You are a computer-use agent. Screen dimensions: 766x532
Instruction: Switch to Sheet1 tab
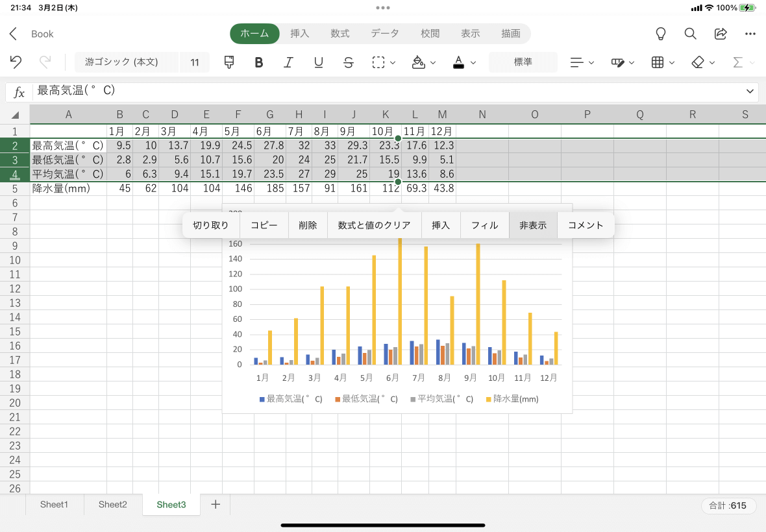(54, 505)
